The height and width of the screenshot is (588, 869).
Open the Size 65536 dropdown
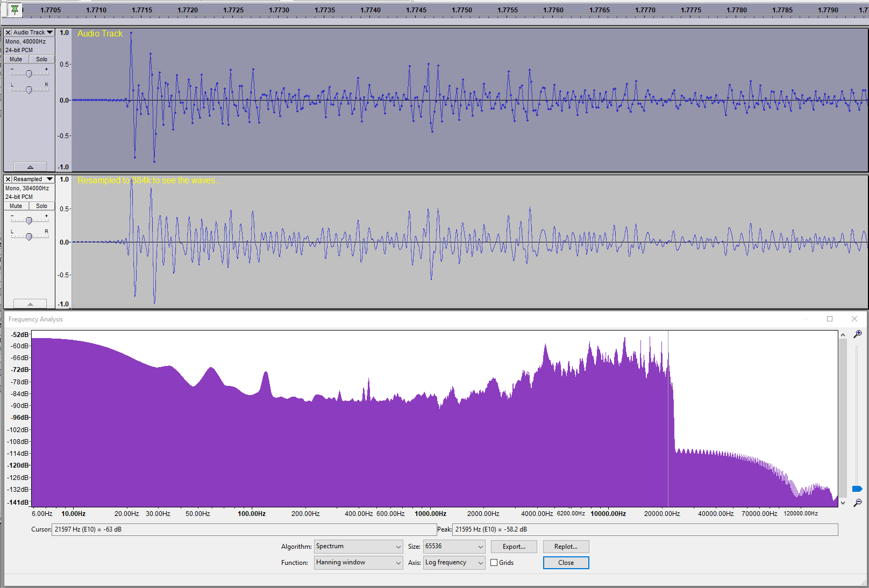[454, 547]
